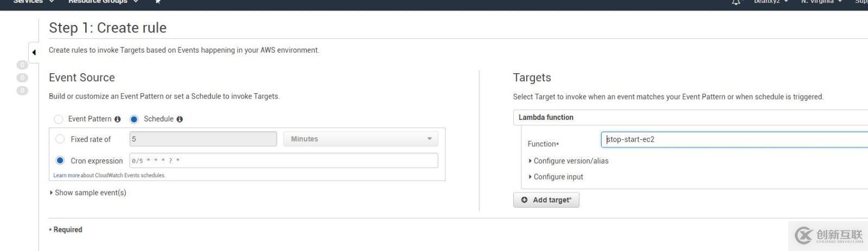Open the Minutes unit dropdown
Viewport: 868px width, 251px height.
pyautogui.click(x=360, y=139)
